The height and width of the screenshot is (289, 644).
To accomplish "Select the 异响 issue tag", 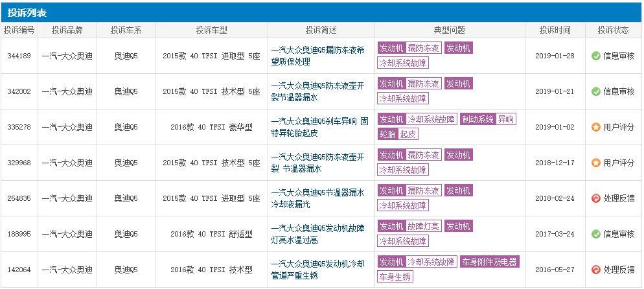I will 506,119.
